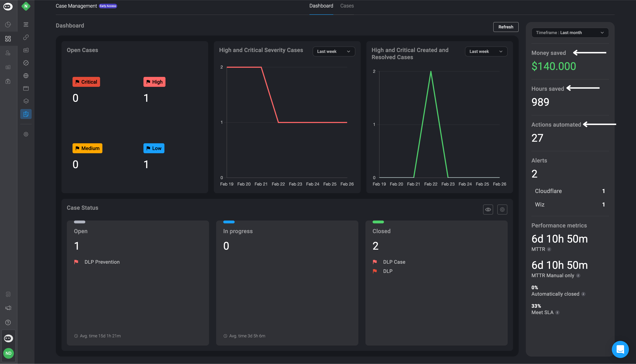The image size is (636, 364).
Task: Click the Low severity badge
Action: click(x=154, y=148)
